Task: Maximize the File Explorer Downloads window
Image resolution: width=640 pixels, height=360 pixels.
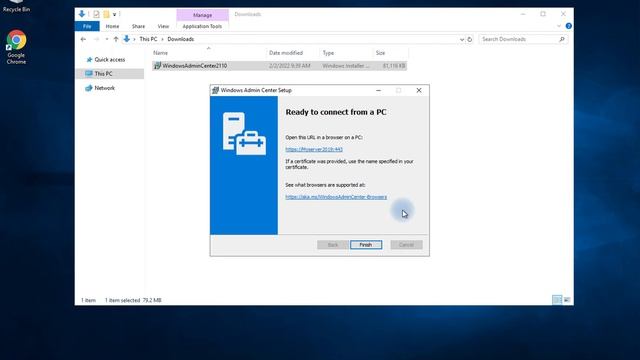Action: (543, 14)
